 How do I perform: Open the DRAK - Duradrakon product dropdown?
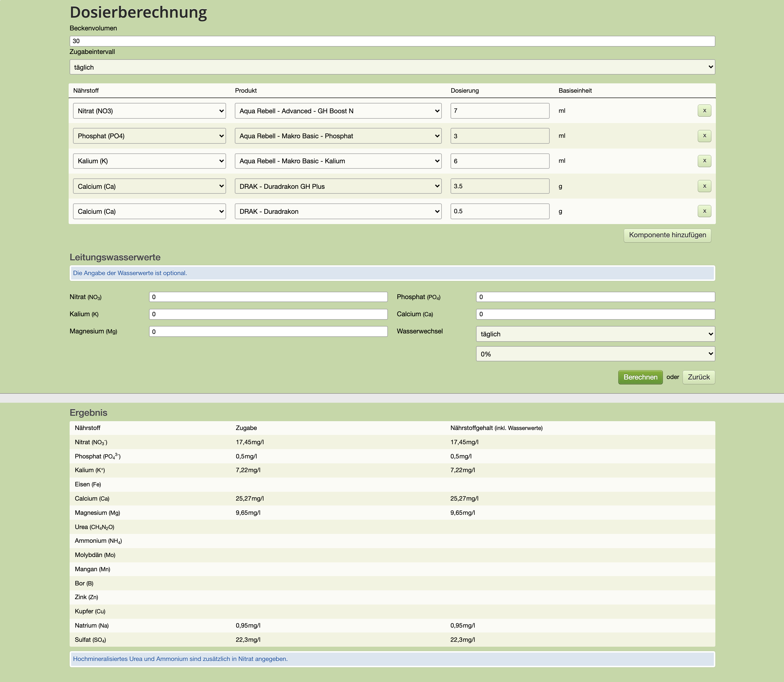[338, 211]
